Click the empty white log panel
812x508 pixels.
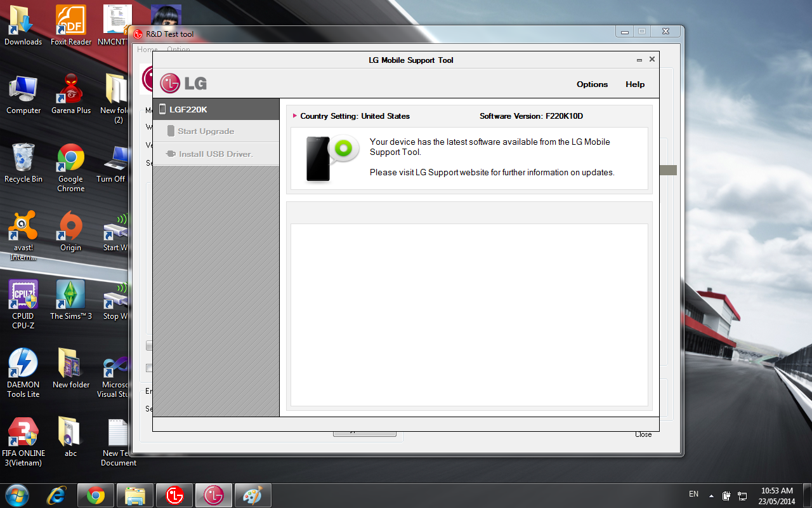(x=469, y=314)
